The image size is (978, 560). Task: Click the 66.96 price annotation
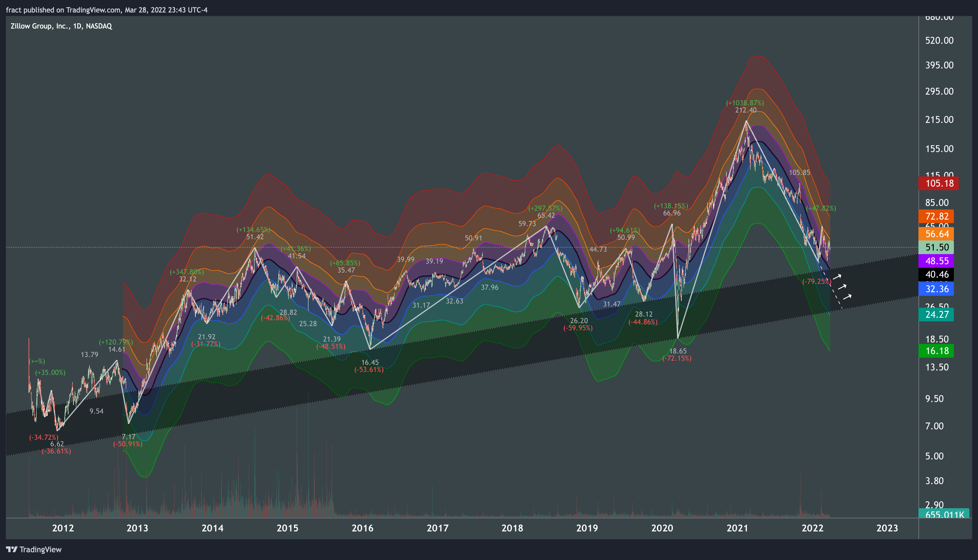click(x=672, y=213)
